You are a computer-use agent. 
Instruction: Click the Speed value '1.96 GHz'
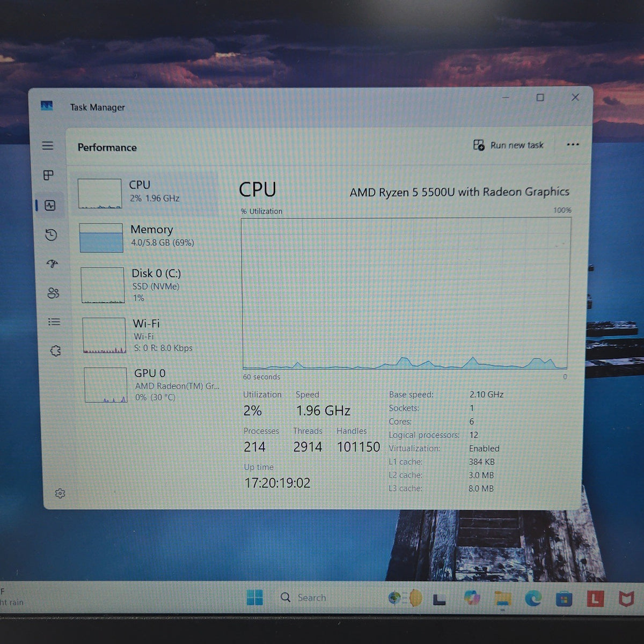(x=323, y=411)
